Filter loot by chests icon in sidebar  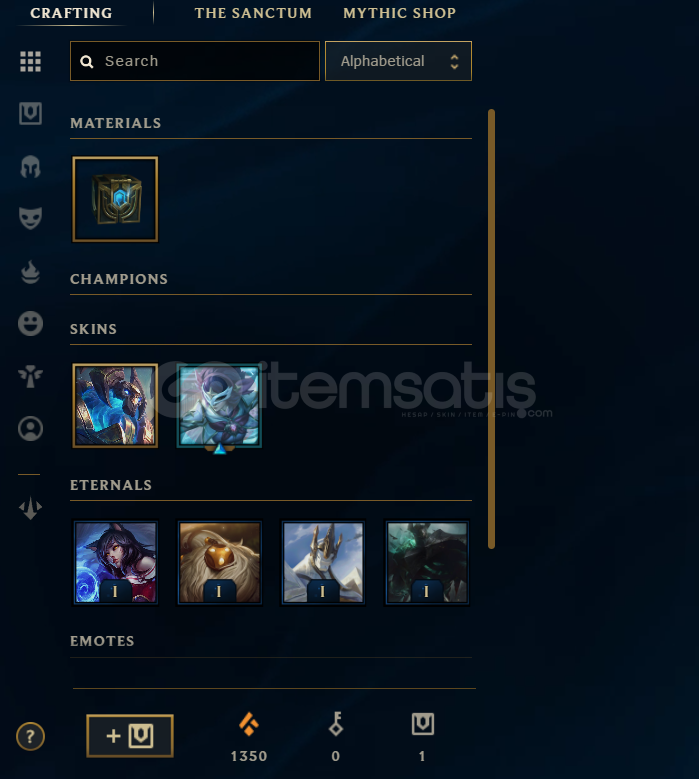click(x=30, y=114)
